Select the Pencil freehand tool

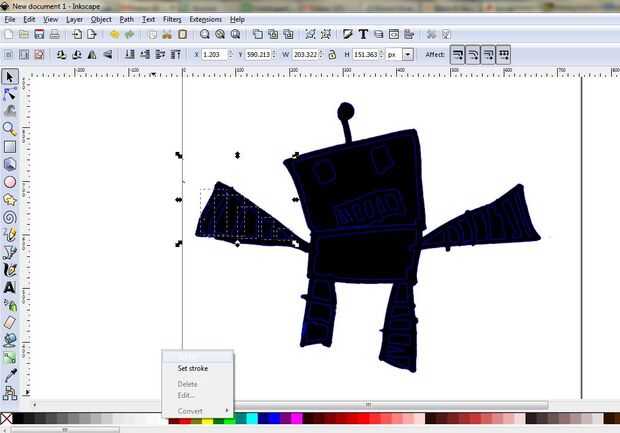click(10, 234)
